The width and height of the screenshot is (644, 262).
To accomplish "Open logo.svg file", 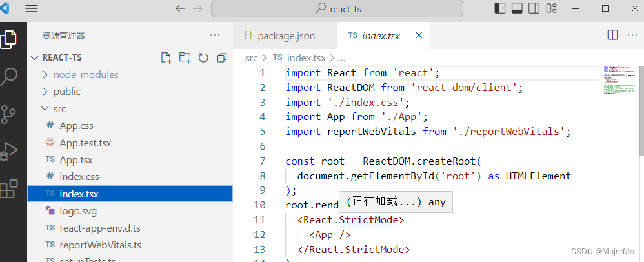I will [x=130, y=211].
